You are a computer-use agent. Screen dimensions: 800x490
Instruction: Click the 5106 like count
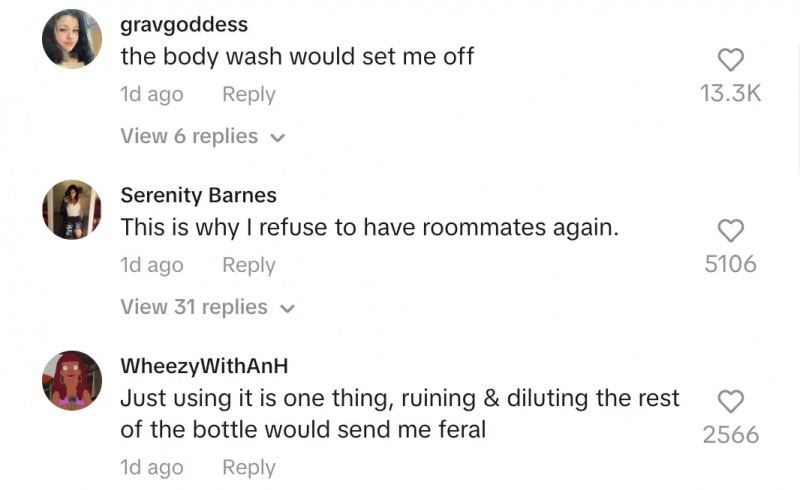730,264
